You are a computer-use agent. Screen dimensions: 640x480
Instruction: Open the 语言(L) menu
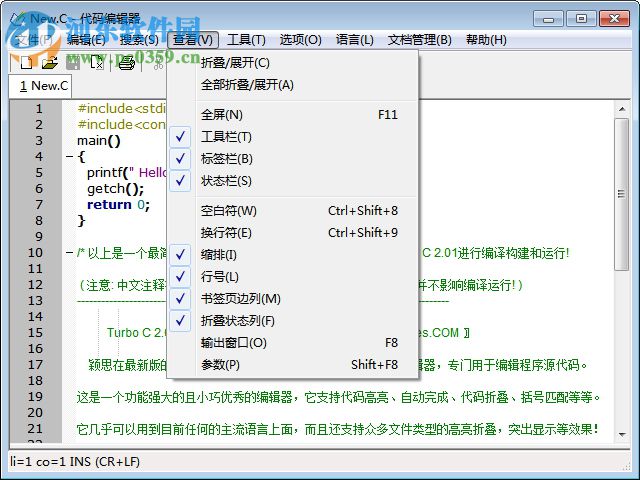pos(355,40)
